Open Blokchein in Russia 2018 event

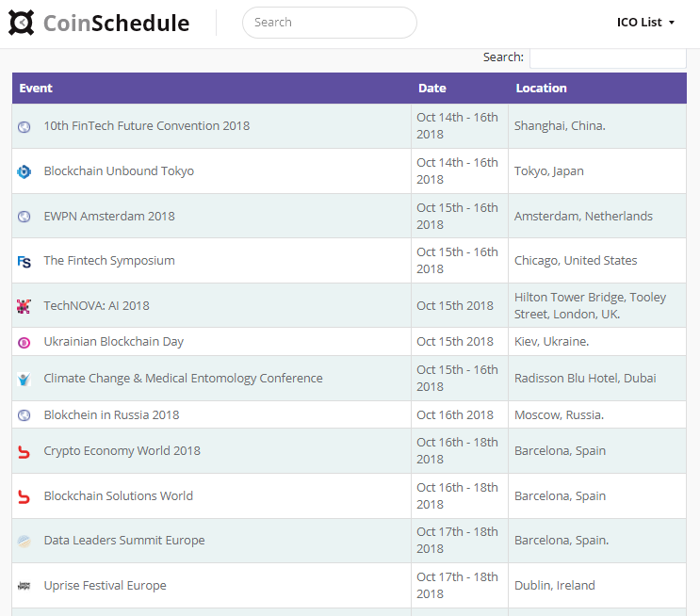[x=111, y=414]
